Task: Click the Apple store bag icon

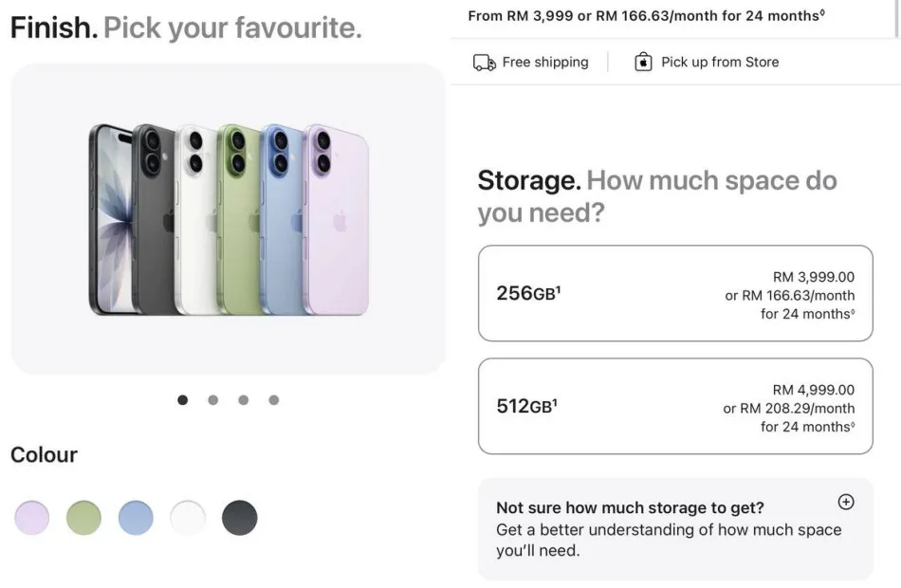Action: 643,63
